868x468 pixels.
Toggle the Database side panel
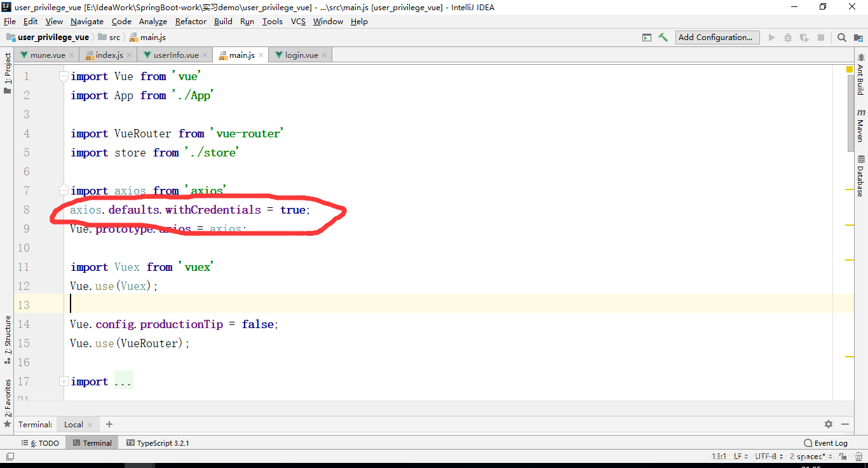pos(860,176)
